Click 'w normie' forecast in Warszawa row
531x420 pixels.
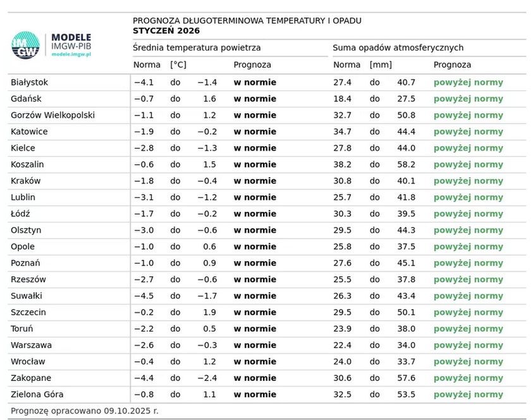[x=255, y=345]
